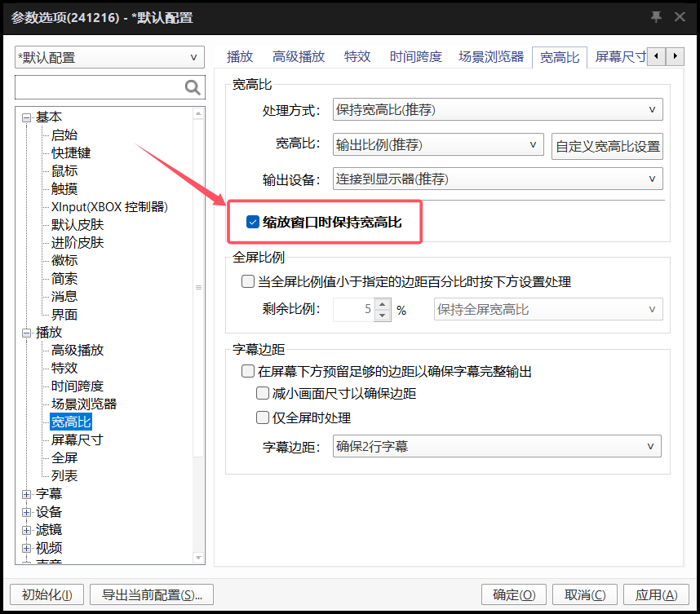Click the search magnifier icon
The image size is (700, 614).
tap(193, 88)
